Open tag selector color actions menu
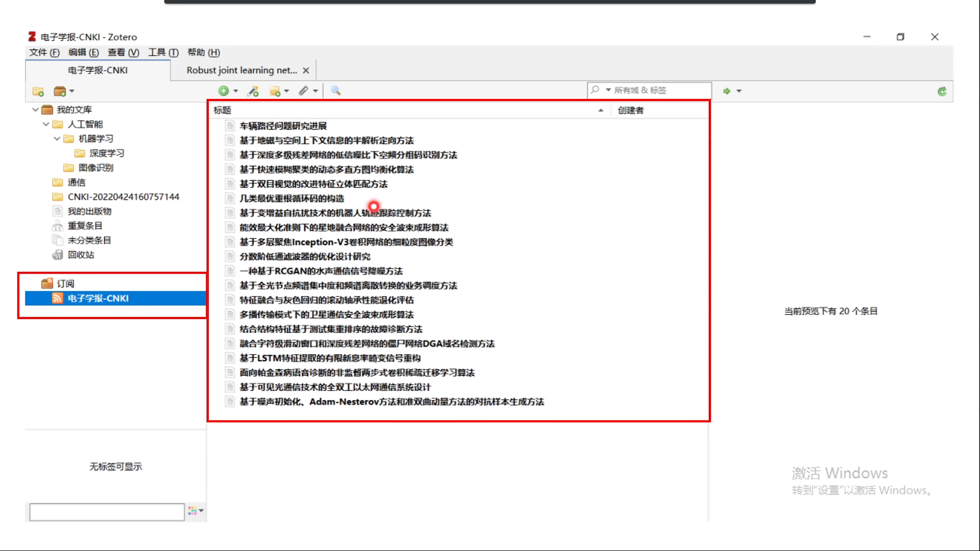The height and width of the screenshot is (551, 980). point(195,511)
